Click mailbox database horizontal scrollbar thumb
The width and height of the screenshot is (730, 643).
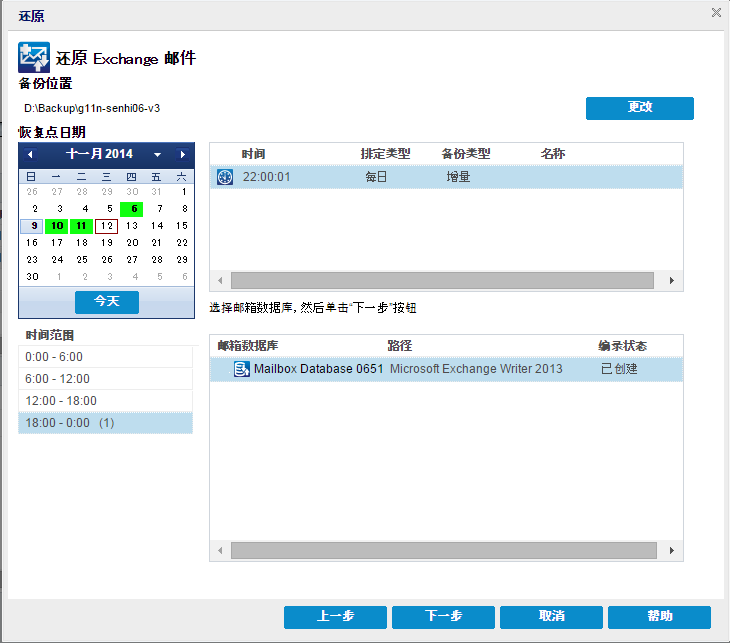(x=444, y=551)
